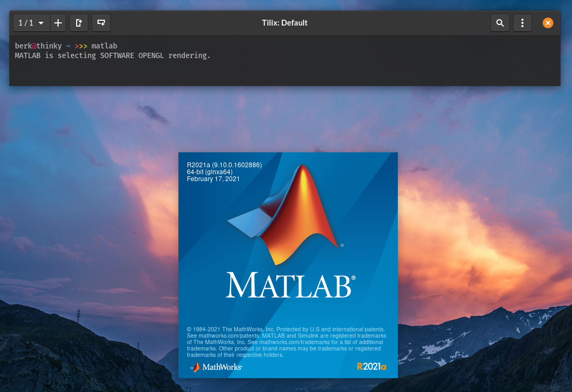This screenshot has height=392, width=572.
Task: Click the magnifier icon in the toolbar
Action: coord(500,23)
